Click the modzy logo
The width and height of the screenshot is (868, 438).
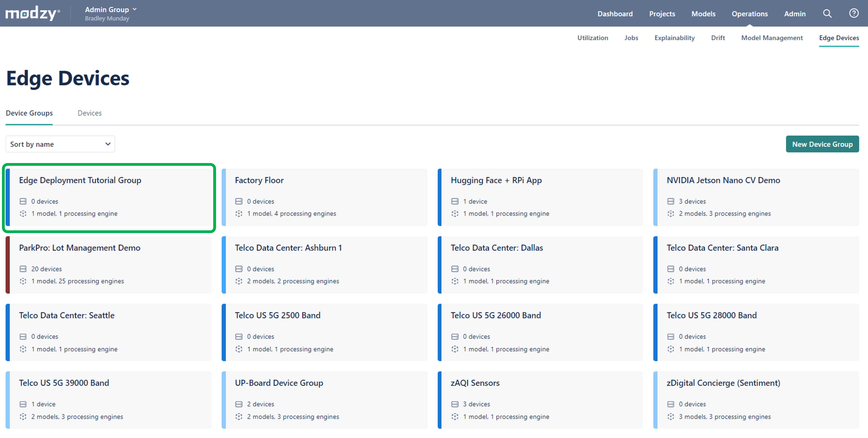click(33, 13)
